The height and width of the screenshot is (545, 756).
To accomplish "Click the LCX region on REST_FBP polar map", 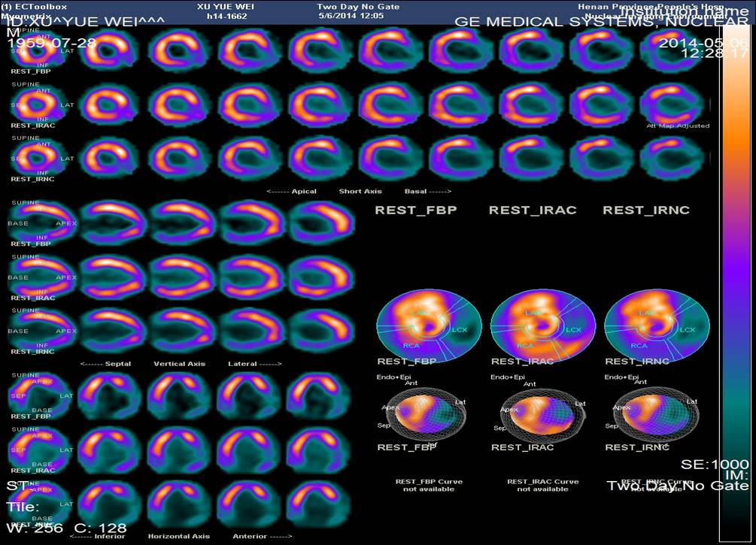I will (459, 330).
